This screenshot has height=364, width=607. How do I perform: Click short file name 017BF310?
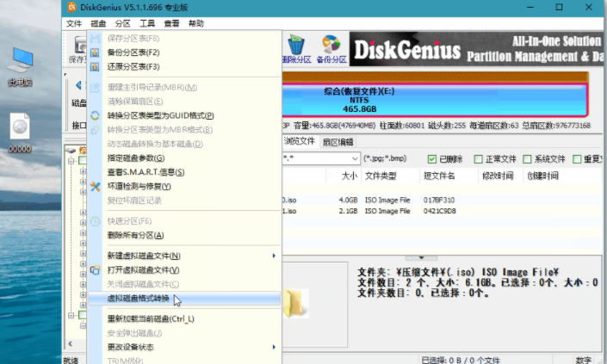(x=439, y=200)
